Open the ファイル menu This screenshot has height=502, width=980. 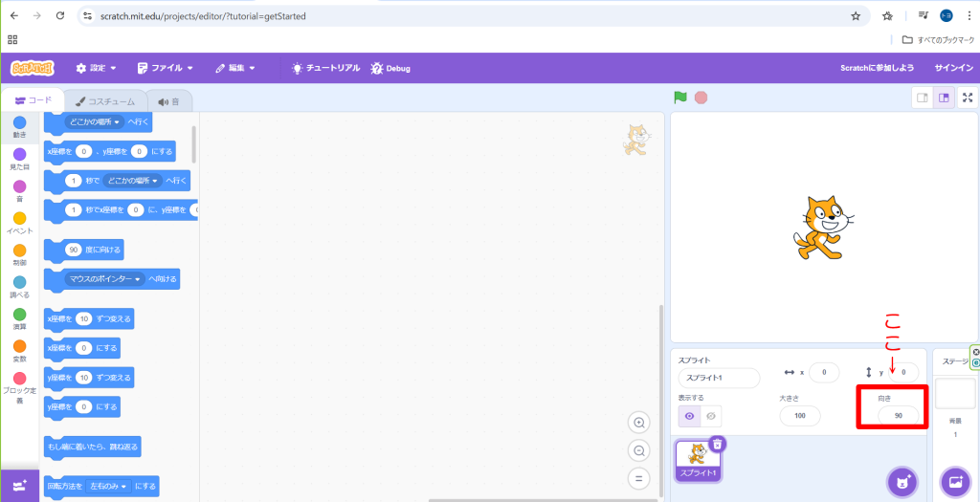tap(165, 68)
